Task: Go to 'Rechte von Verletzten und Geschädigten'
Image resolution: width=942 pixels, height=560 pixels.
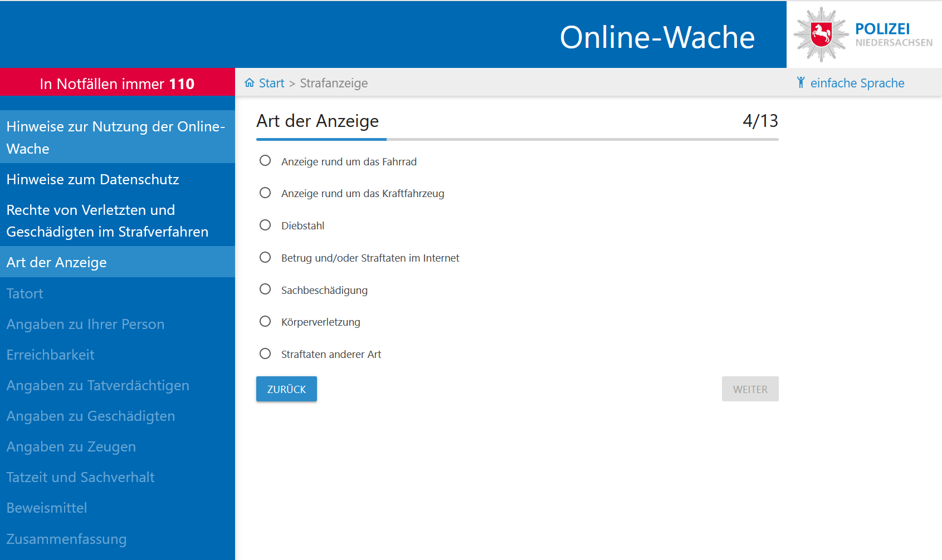Action: click(x=118, y=221)
